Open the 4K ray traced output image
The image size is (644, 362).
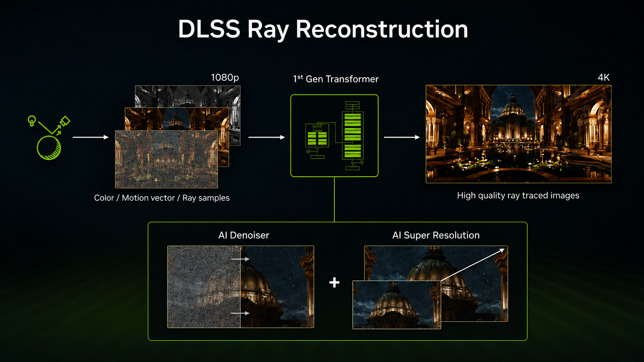pyautogui.click(x=518, y=134)
